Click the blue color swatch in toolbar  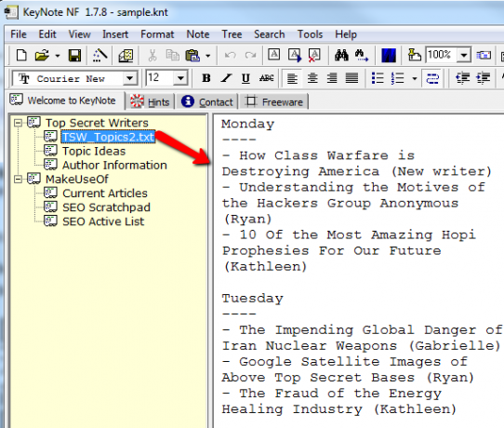389,55
